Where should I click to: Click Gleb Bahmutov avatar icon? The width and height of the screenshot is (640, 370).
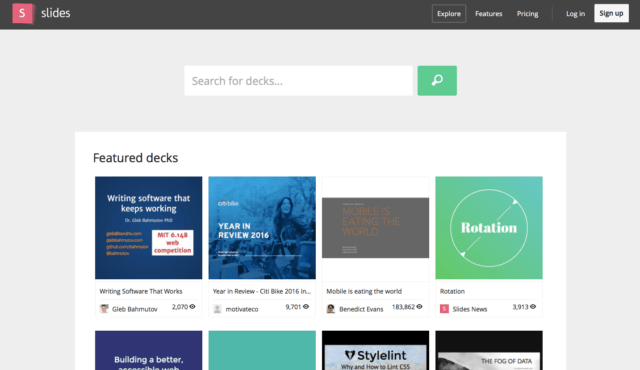104,309
